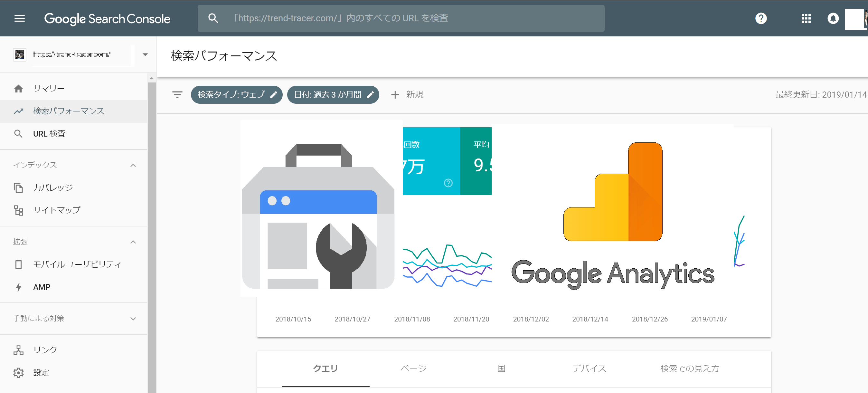Click the home icon beside サマリー
This screenshot has height=393, width=868.
coord(19,88)
